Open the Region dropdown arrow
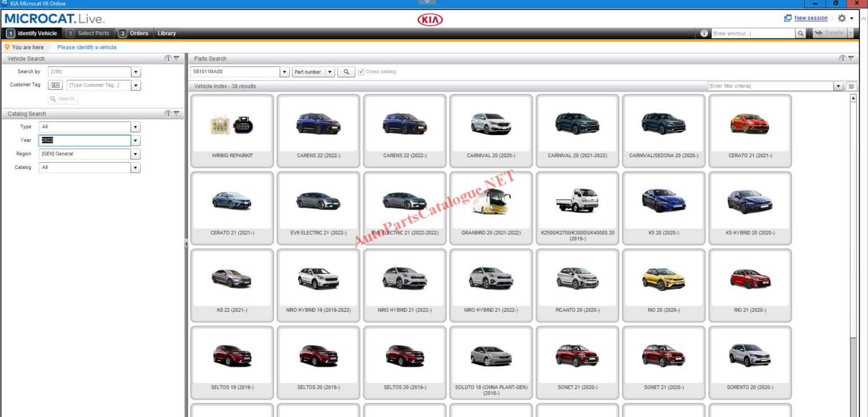Viewport: 868px width, 417px height. click(x=136, y=154)
